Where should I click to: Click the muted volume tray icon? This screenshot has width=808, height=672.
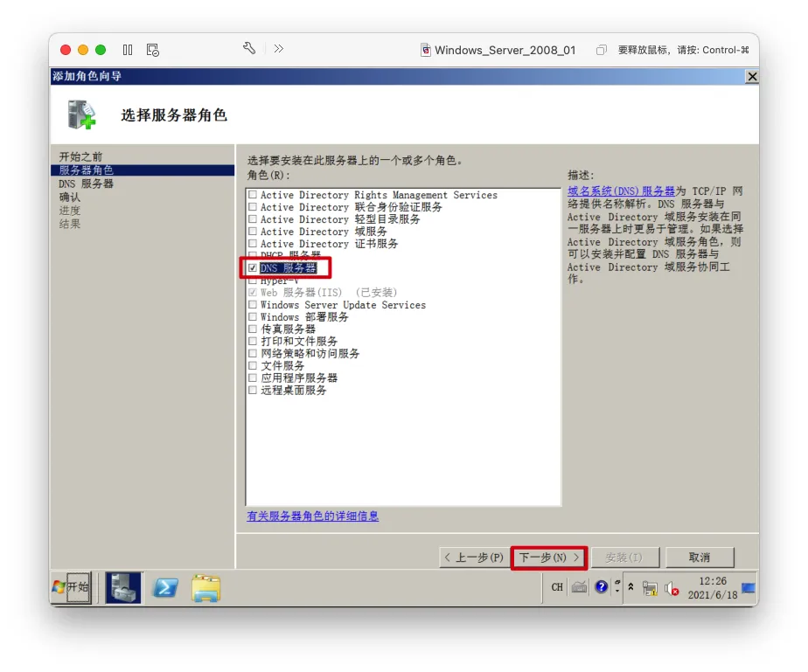pos(672,589)
